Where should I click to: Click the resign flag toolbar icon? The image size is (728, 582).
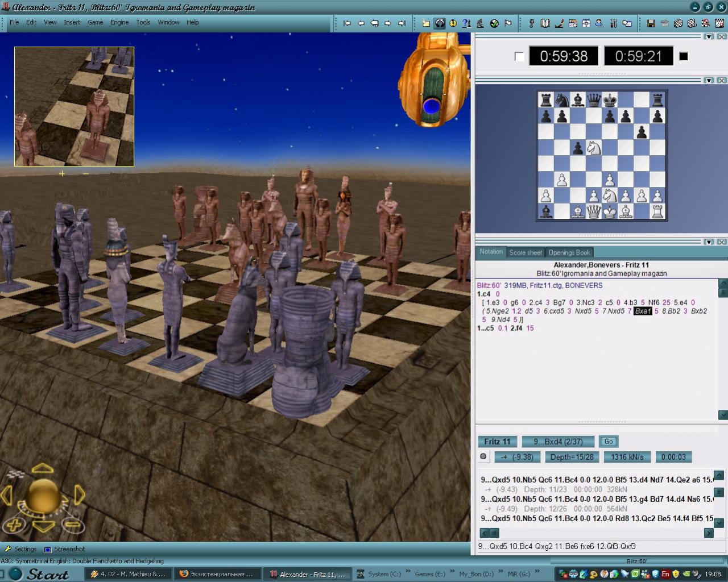pos(508,23)
